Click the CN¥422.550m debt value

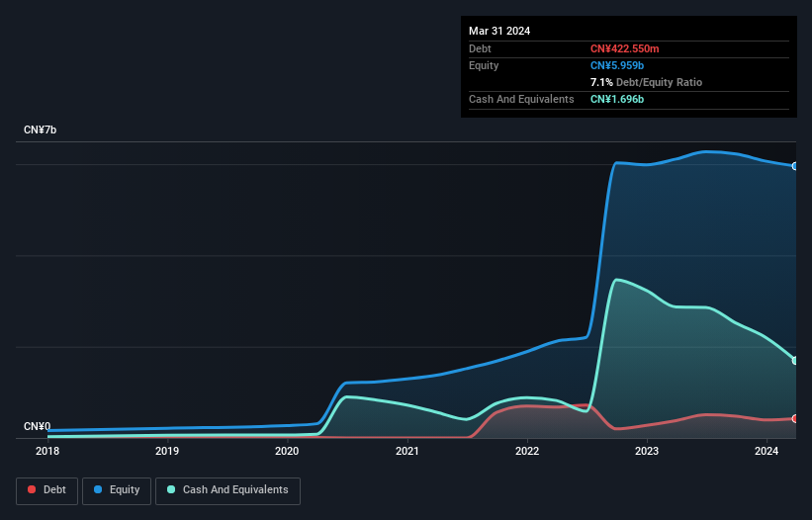pyautogui.click(x=624, y=48)
